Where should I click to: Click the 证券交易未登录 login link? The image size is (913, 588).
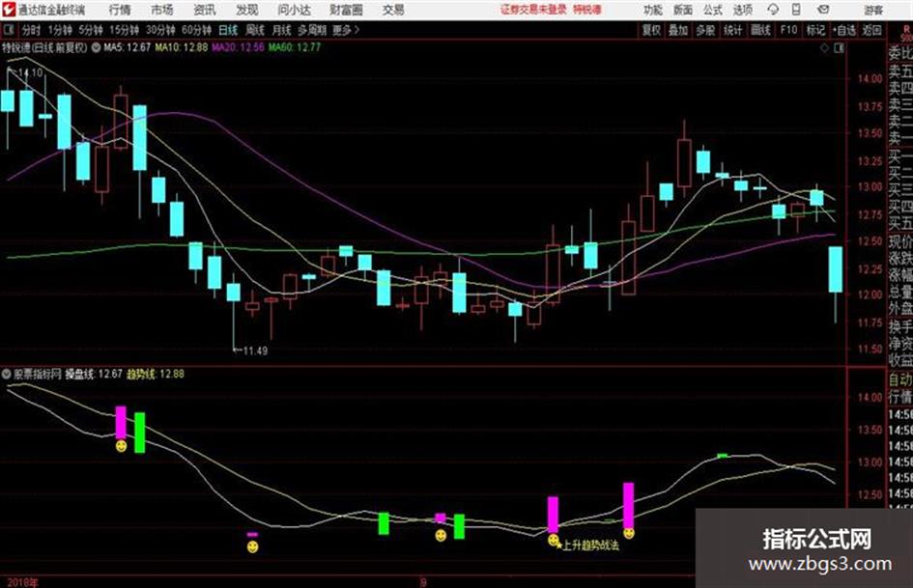[533, 10]
